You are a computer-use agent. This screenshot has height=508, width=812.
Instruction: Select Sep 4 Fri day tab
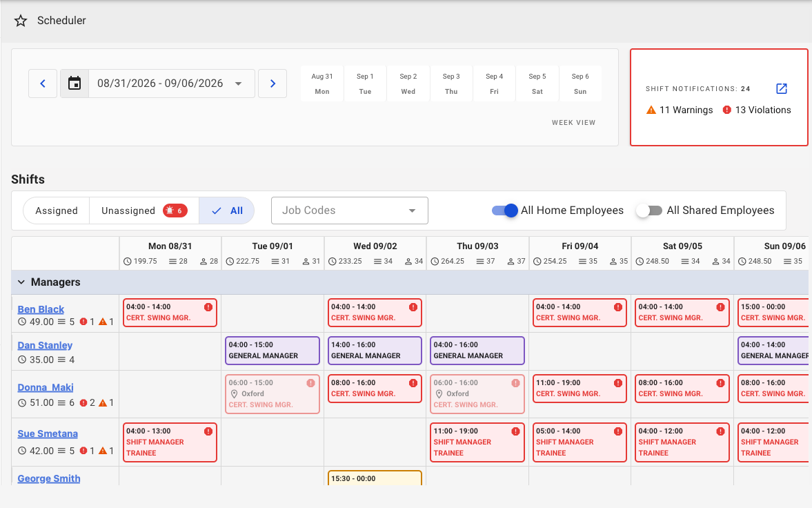click(x=494, y=84)
